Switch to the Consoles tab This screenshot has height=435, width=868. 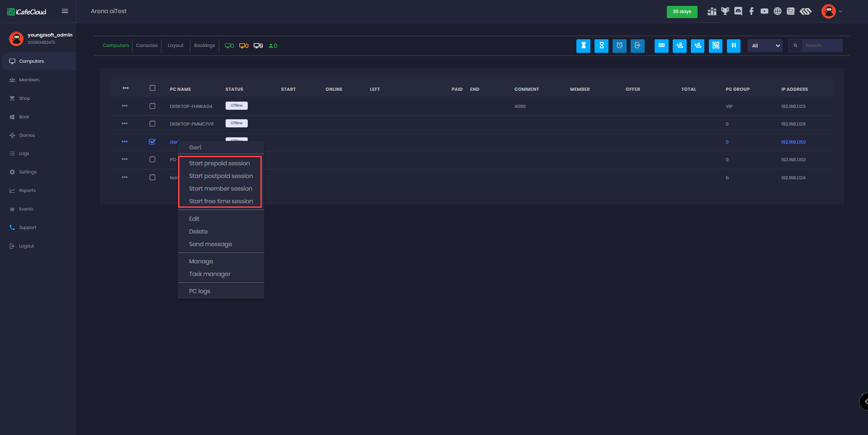click(x=146, y=46)
